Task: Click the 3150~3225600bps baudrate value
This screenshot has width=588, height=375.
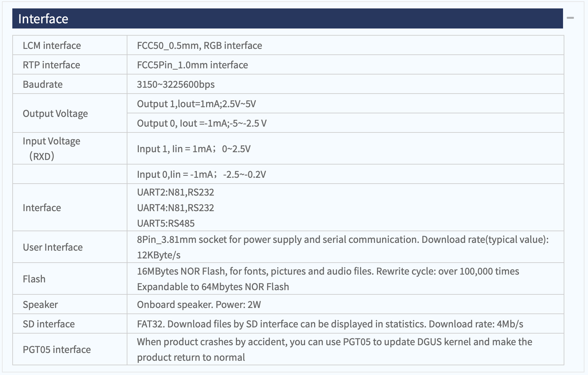Action: (x=176, y=84)
